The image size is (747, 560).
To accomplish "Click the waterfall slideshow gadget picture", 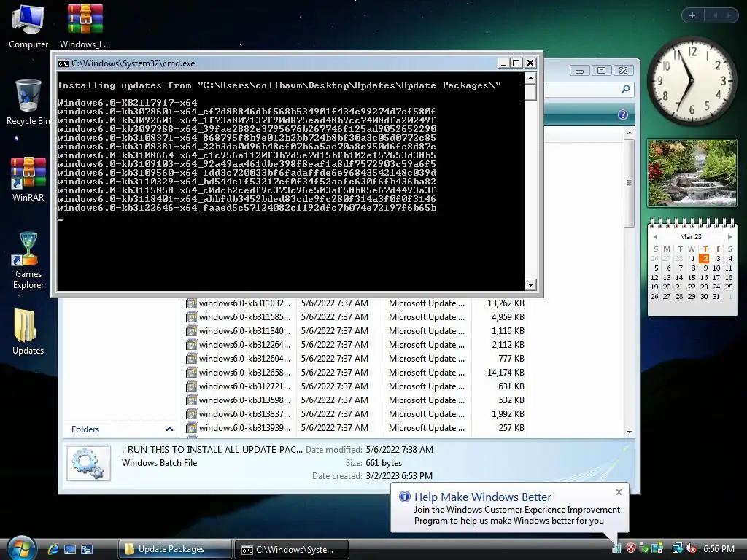I will (692, 173).
